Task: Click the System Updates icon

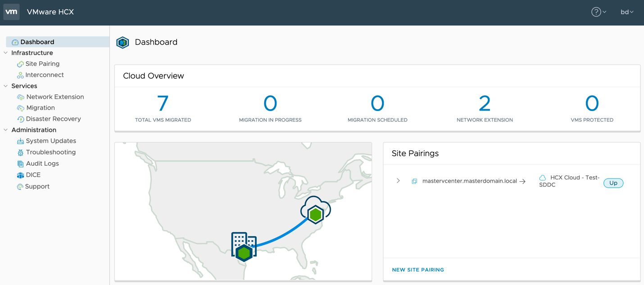Action: tap(21, 141)
